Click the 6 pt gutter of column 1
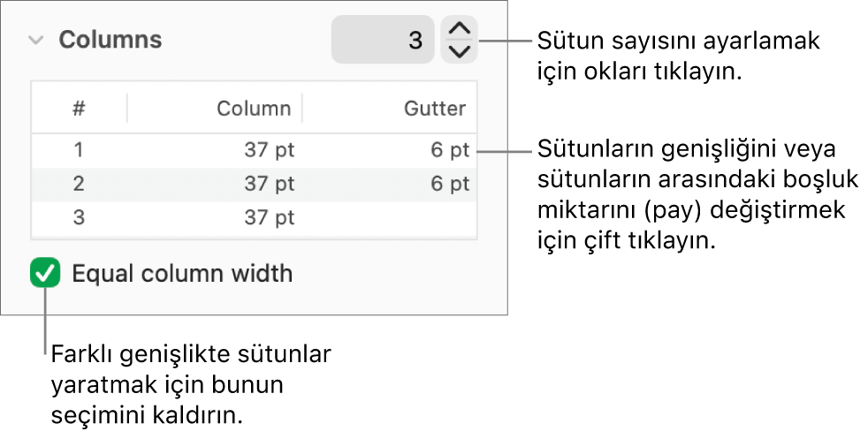 click(x=450, y=150)
